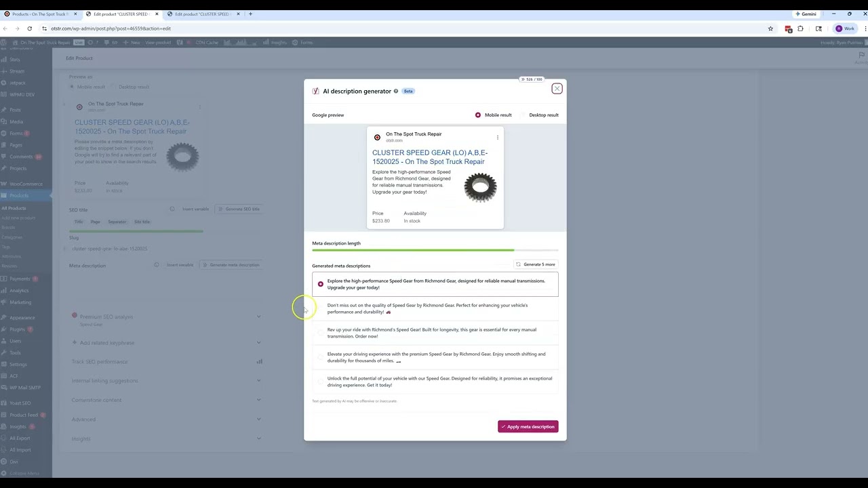Click the Beta badge in the dialog header

tap(408, 91)
